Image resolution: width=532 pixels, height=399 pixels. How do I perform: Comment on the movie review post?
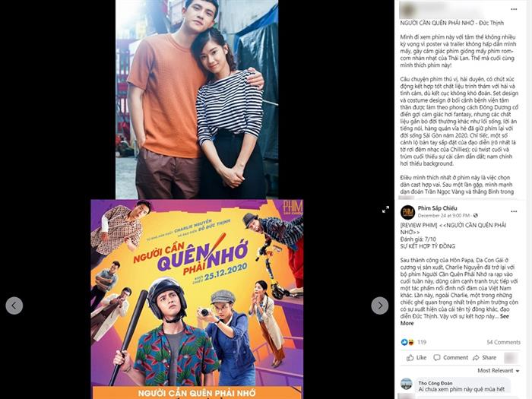pyautogui.click(x=451, y=358)
